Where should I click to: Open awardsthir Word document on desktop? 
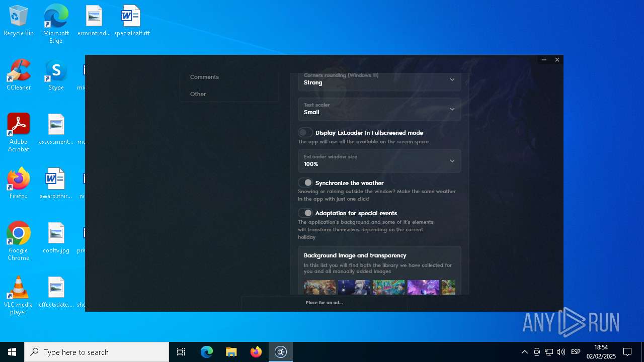click(x=56, y=184)
